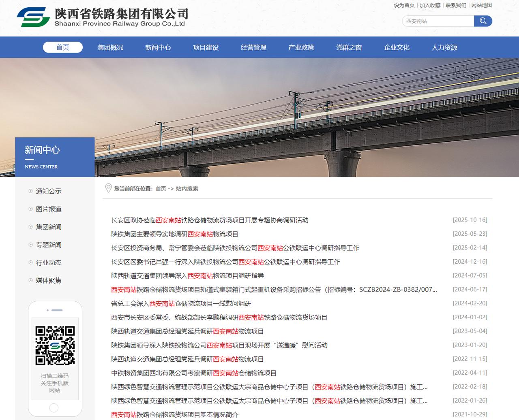Open article about 统战部部长李鹏程调研
This screenshot has width=519, height=420.
point(219,318)
